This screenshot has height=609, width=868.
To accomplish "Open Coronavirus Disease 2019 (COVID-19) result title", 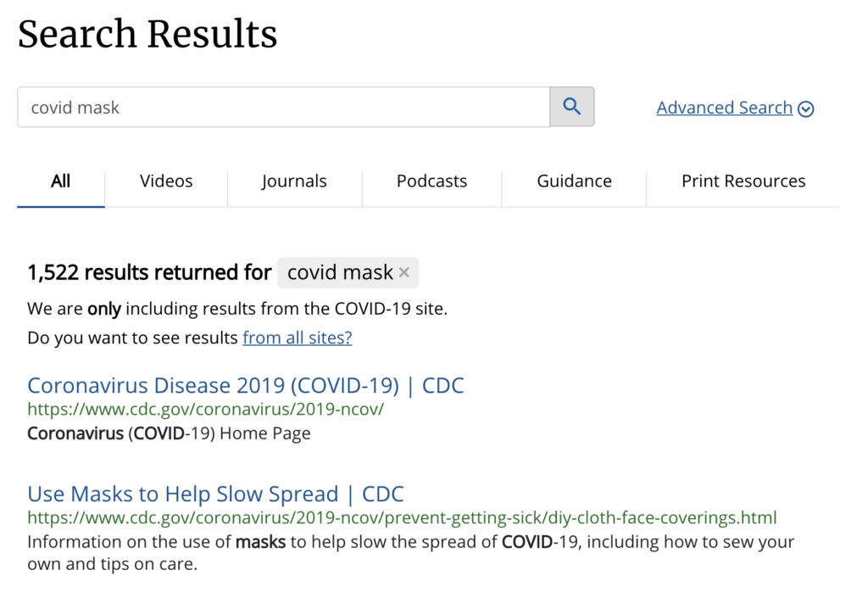I will pos(246,385).
